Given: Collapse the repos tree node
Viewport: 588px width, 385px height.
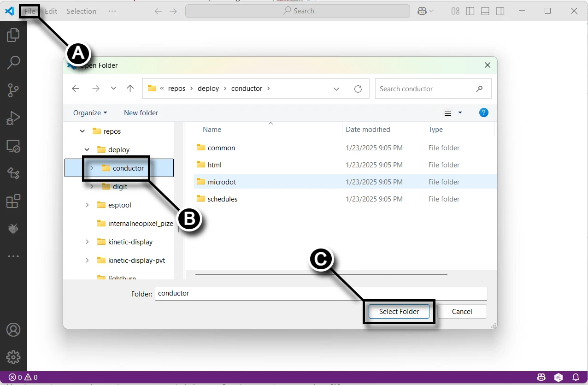Looking at the screenshot, I should [82, 131].
